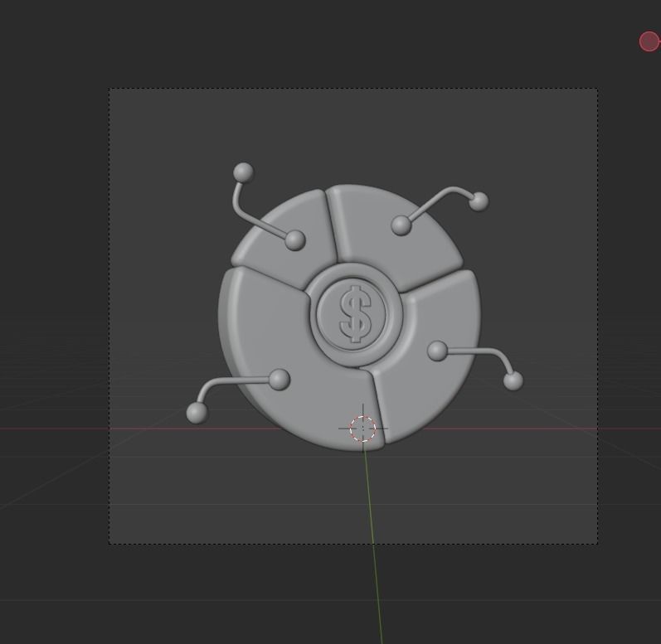Click the red X-axis circle of the navigation gizmo
The height and width of the screenshot is (644, 661).
click(649, 41)
